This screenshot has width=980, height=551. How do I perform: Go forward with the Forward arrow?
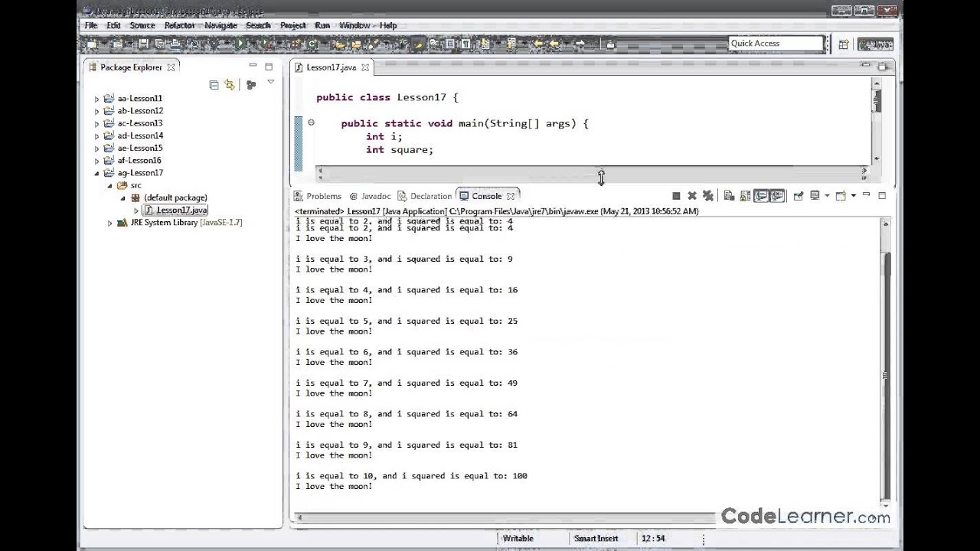[x=580, y=44]
